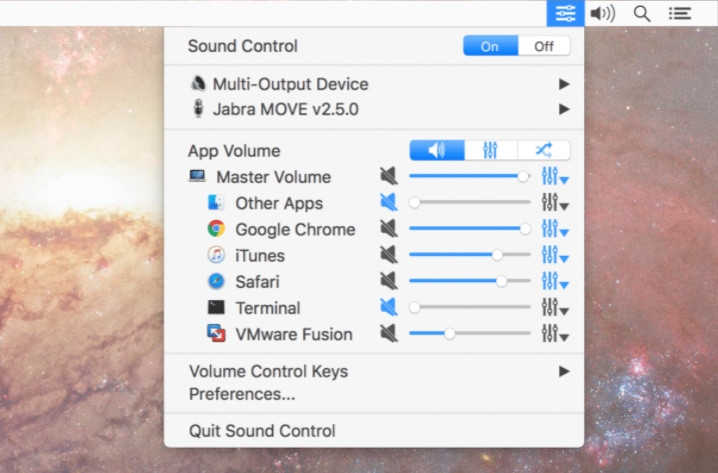718x473 pixels.
Task: Quit Sound Control
Action: click(262, 431)
